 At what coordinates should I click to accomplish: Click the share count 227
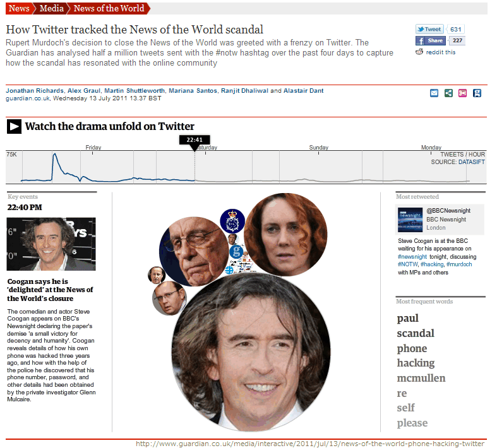457,40
